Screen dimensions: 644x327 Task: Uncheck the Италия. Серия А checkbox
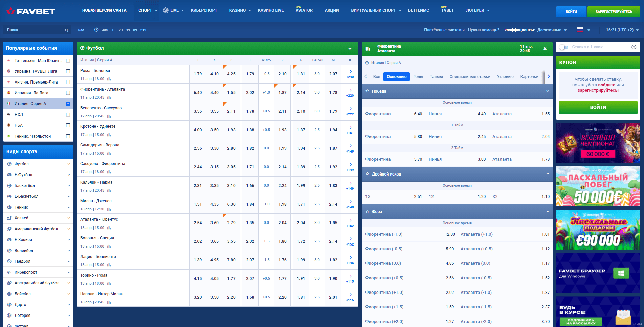(x=68, y=104)
